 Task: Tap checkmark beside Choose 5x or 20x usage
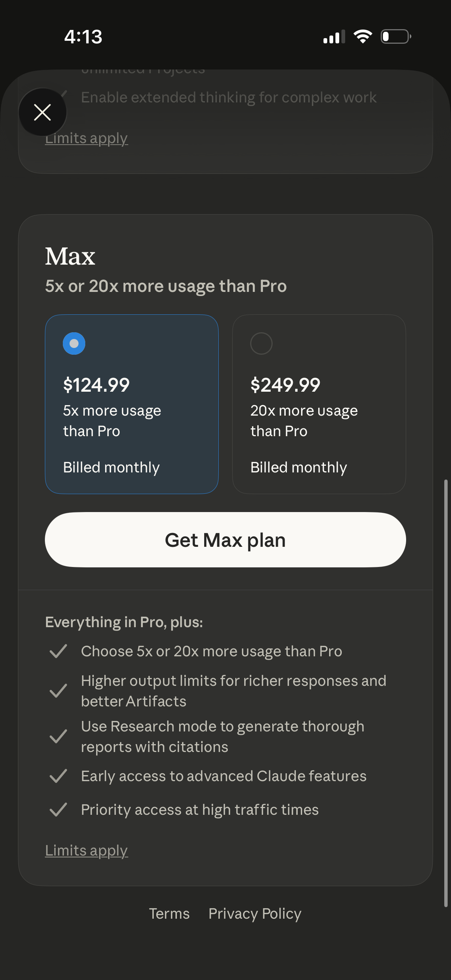tap(58, 651)
